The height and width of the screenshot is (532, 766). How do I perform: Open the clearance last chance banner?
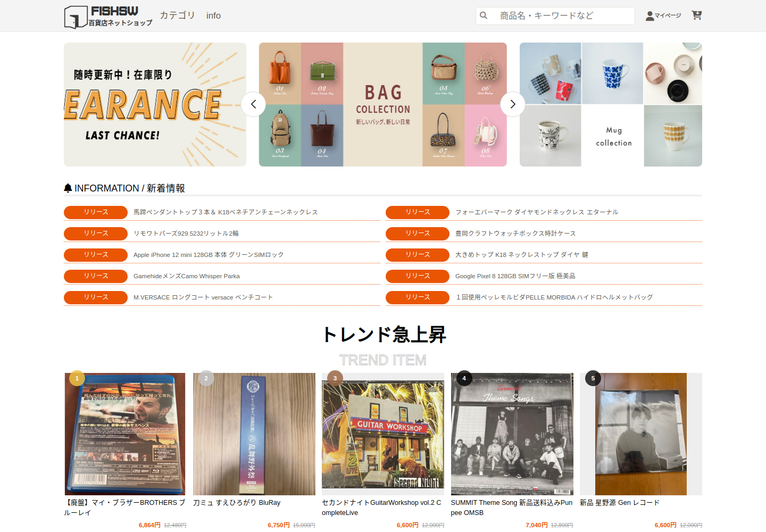click(155, 105)
